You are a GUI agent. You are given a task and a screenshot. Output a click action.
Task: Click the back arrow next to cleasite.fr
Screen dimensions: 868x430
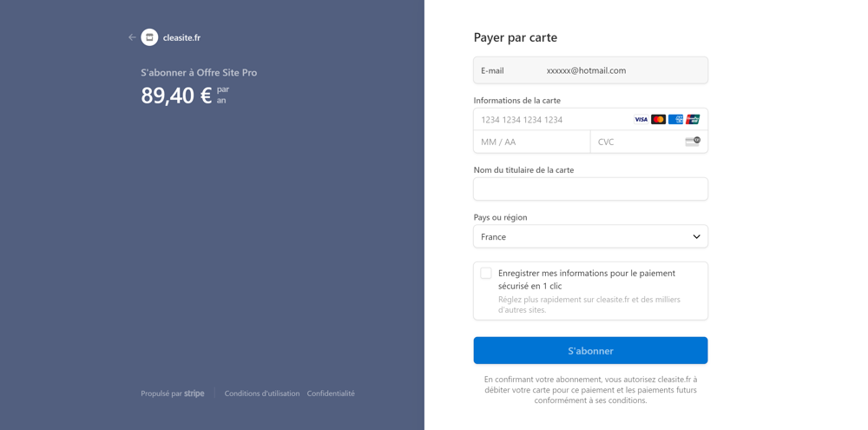tap(132, 37)
